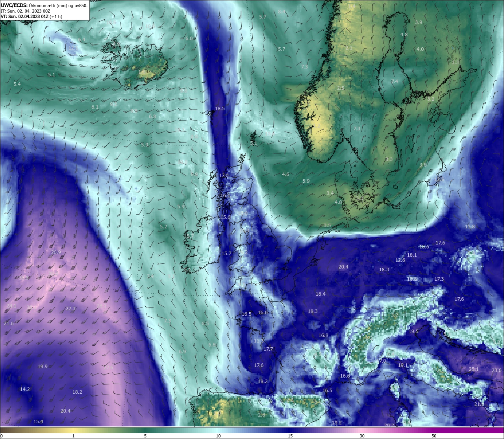Image resolution: width=504 pixels, height=439 pixels.
Task: Click the map value '6.5' on the map
Action: click(x=205, y=323)
